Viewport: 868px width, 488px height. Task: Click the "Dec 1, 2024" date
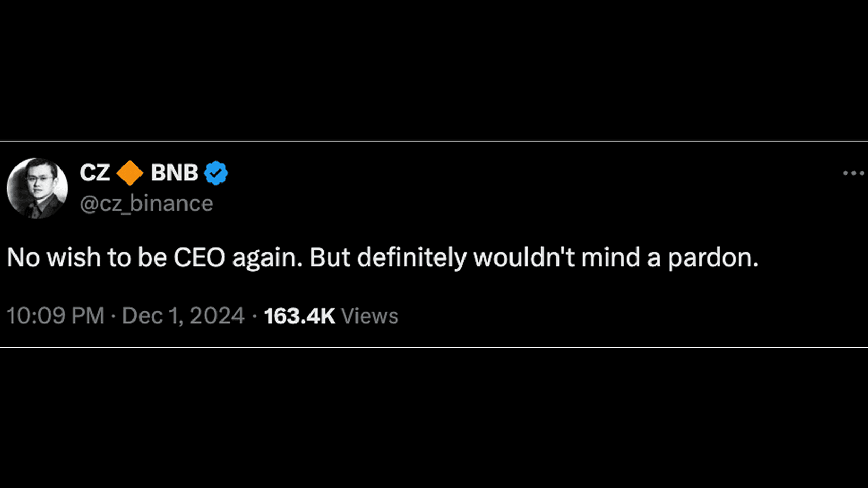[183, 316]
